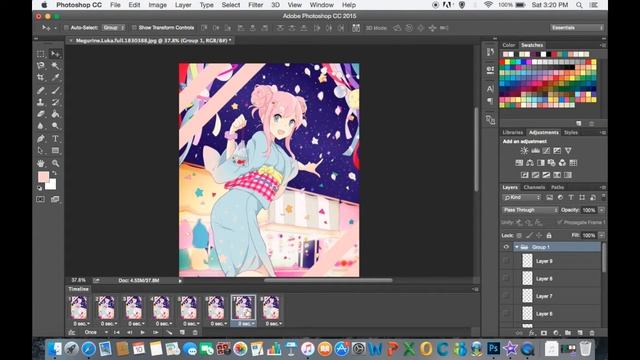Select the Blur tool

tap(40, 126)
